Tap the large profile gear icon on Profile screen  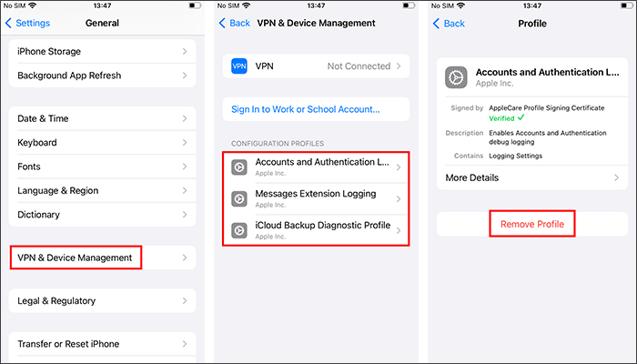[456, 77]
